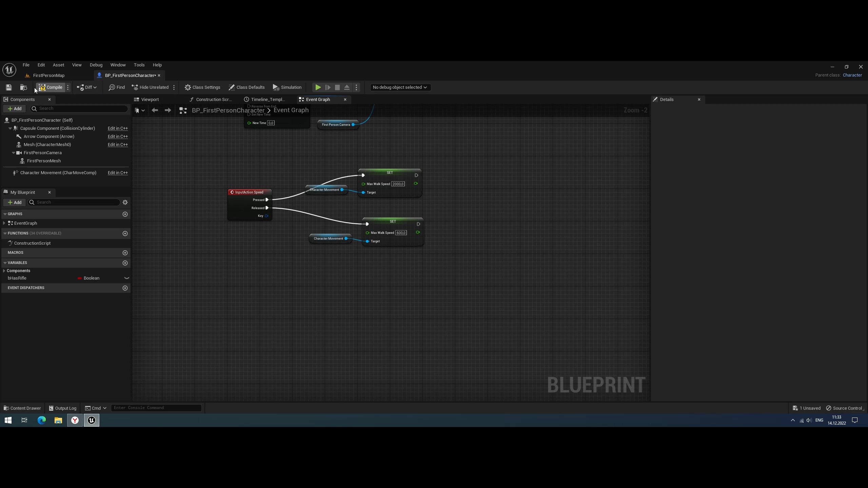Image resolution: width=868 pixels, height=488 pixels.
Task: Click Play to run in editor
Action: point(317,87)
